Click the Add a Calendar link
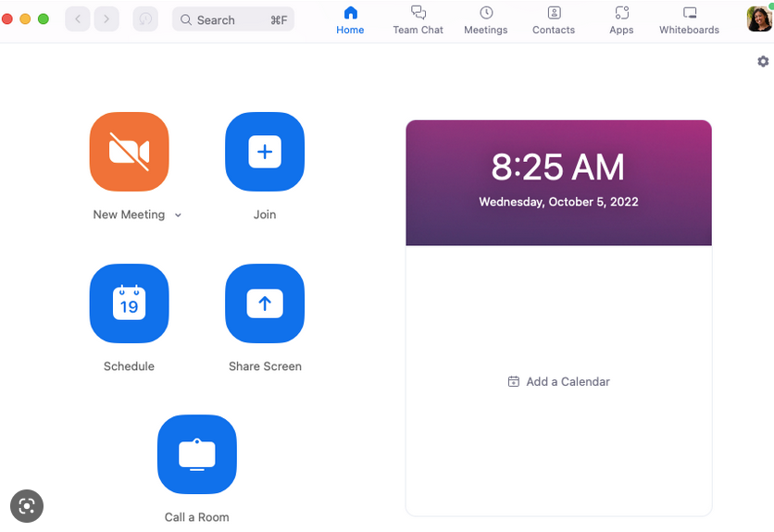774x532 pixels. (559, 381)
